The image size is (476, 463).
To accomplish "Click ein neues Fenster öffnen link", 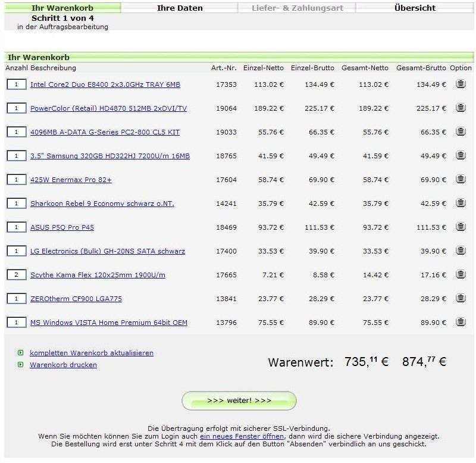I will (x=242, y=436).
